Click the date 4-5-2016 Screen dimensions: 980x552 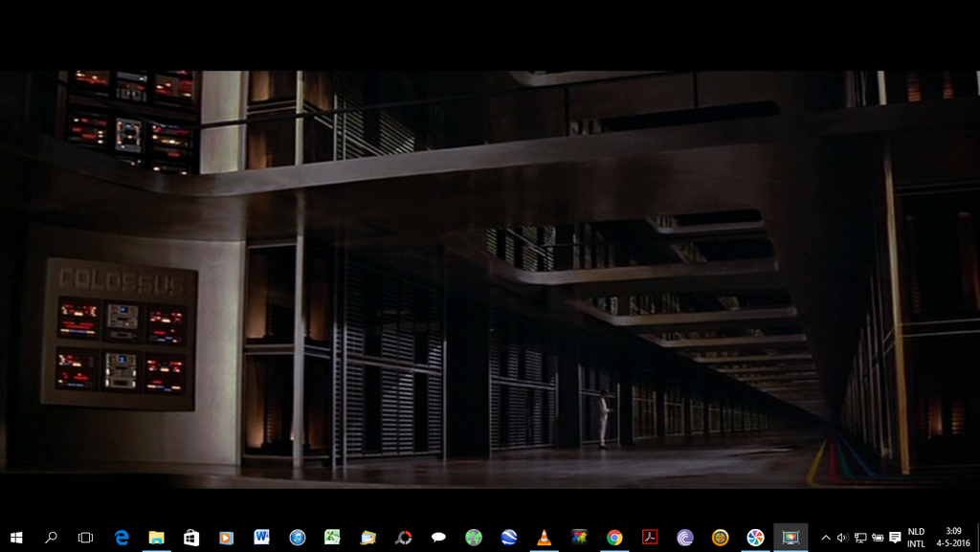tap(954, 543)
